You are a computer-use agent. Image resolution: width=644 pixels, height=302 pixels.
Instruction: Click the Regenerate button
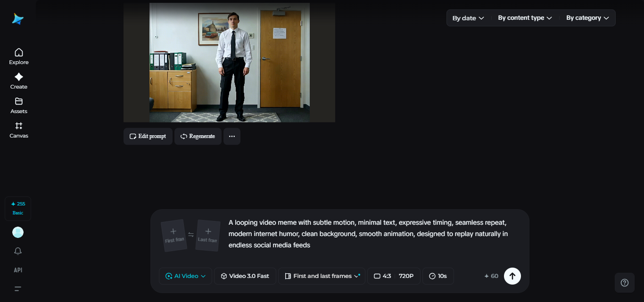pos(198,136)
